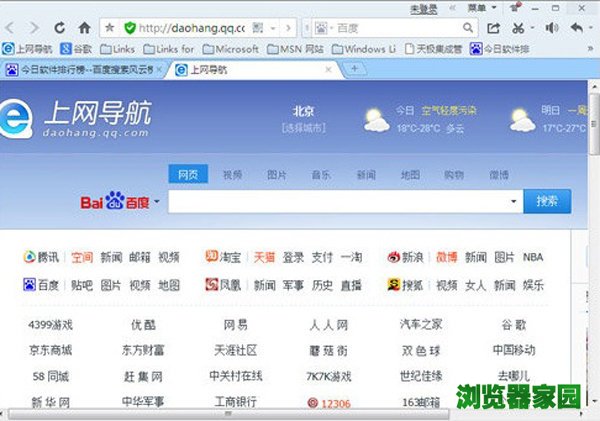This screenshot has height=421, width=600.
Task: Go to the home page icon
Action: 85,27
